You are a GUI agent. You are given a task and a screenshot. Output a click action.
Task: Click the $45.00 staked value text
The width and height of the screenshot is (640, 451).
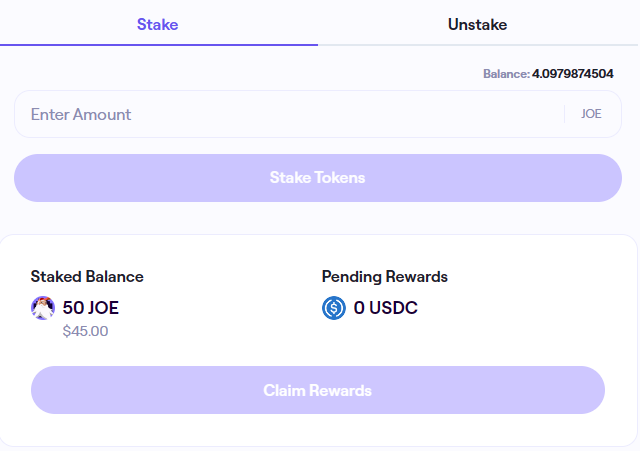tap(85, 331)
